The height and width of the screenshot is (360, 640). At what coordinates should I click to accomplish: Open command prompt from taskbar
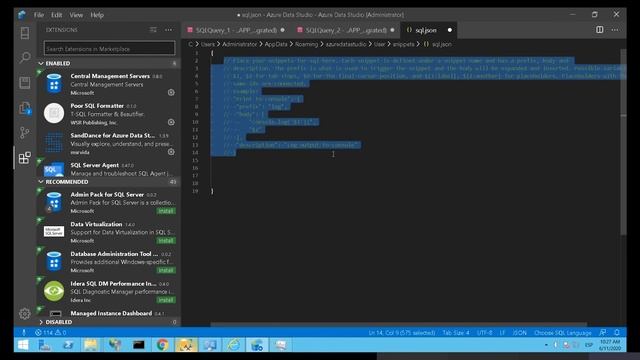click(x=139, y=345)
